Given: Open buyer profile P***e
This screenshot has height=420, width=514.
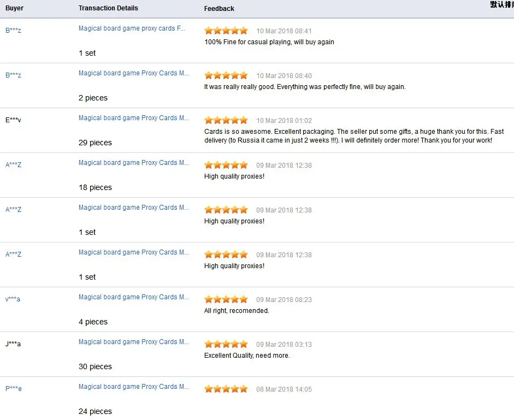Looking at the screenshot, I should (14, 389).
